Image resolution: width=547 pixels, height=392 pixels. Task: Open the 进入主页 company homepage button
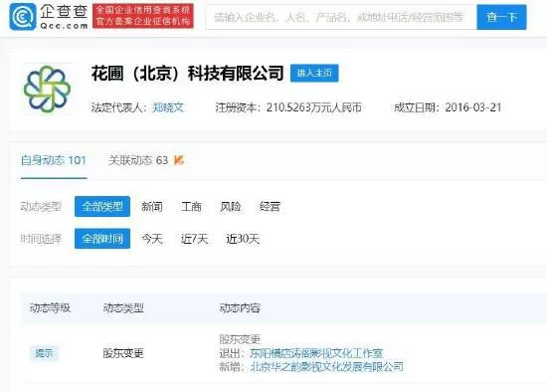pyautogui.click(x=314, y=73)
